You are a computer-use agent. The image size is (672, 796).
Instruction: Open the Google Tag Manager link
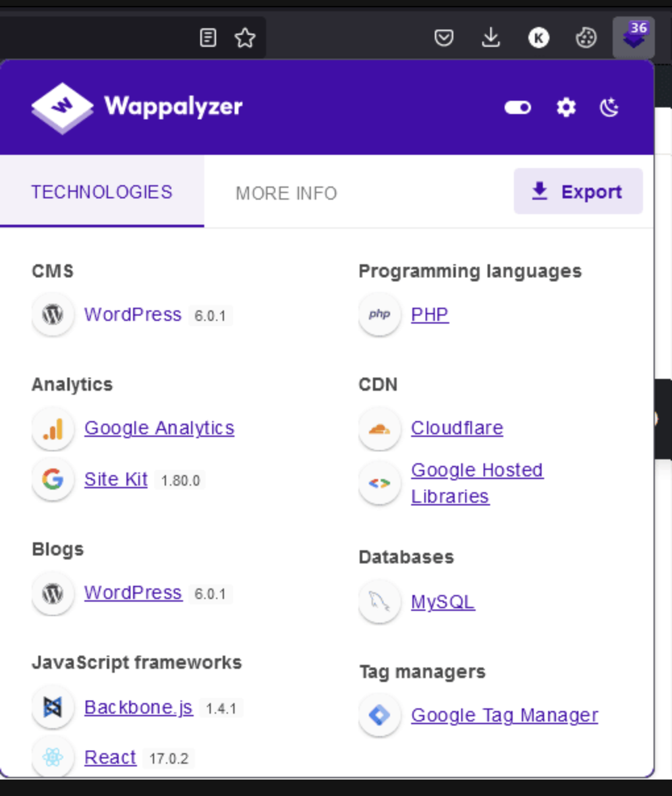pyautogui.click(x=505, y=715)
